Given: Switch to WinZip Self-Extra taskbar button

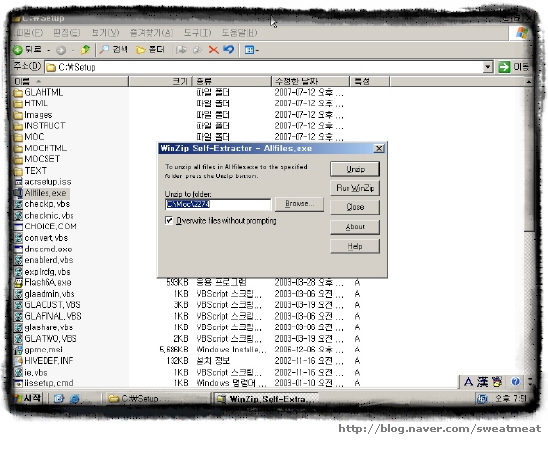Looking at the screenshot, I should pos(266,398).
